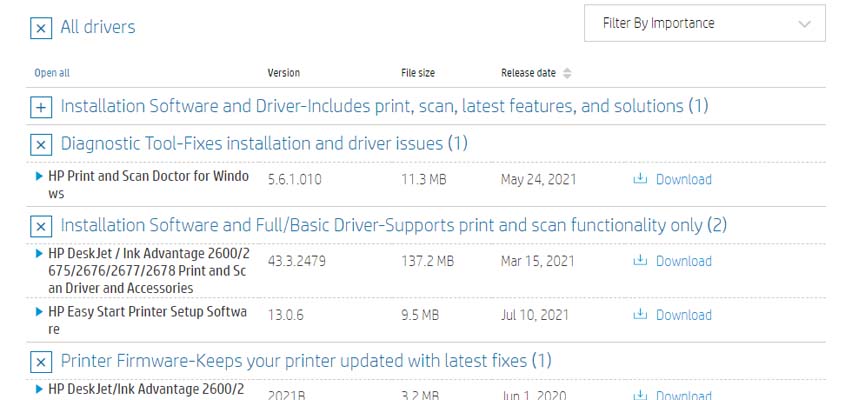The width and height of the screenshot is (850, 400).
Task: Expand HP Print and Scan Doctor details triangle
Action: [39, 176]
